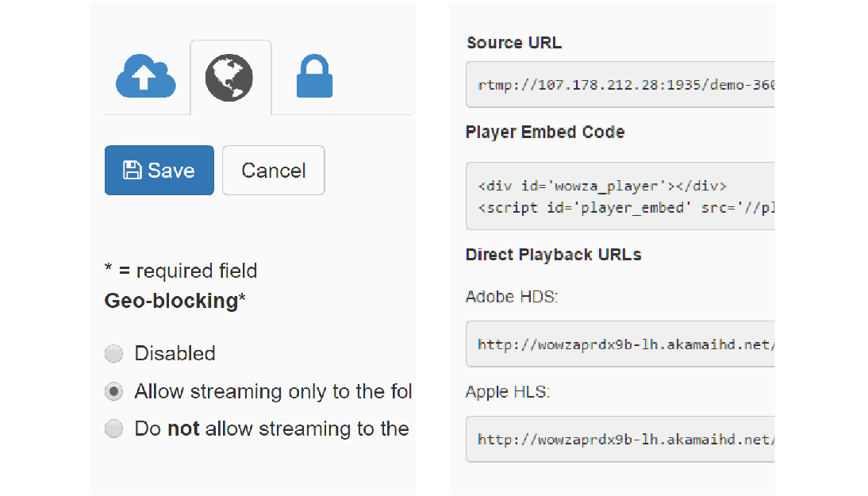868x496 pixels.
Task: Click the URL field under Adobe HDS
Action: point(620,344)
